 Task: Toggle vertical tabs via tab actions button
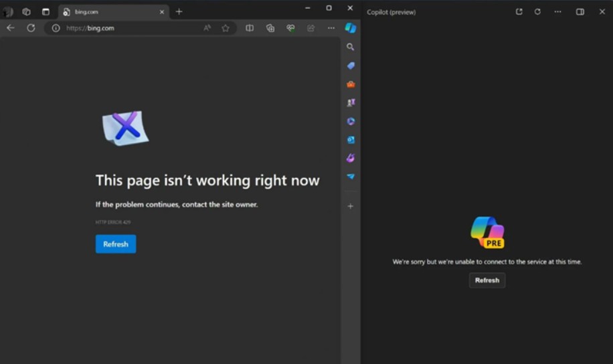point(46,11)
